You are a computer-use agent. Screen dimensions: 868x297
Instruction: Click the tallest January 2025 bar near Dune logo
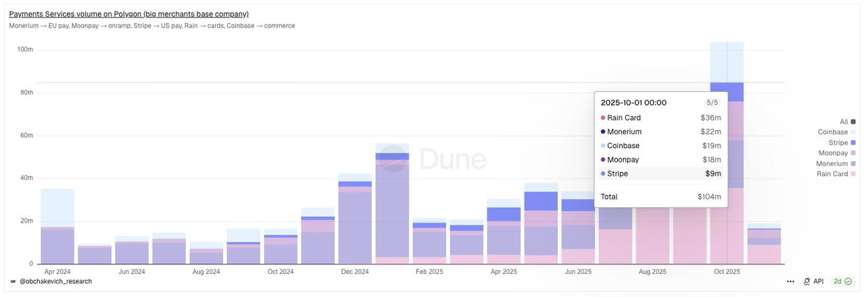coord(392,204)
